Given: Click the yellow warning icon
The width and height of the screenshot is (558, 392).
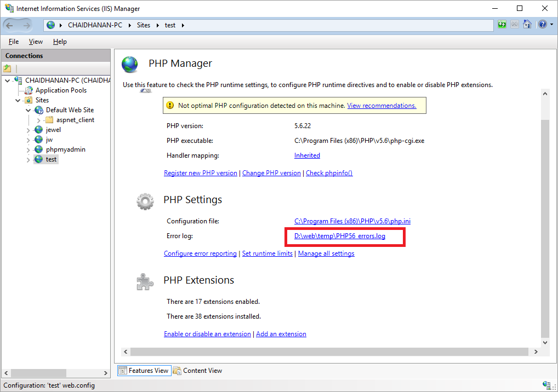Looking at the screenshot, I should click(x=170, y=105).
